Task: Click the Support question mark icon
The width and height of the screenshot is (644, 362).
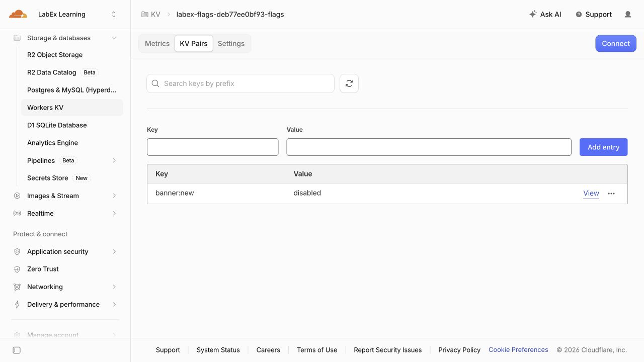Action: coord(579,15)
